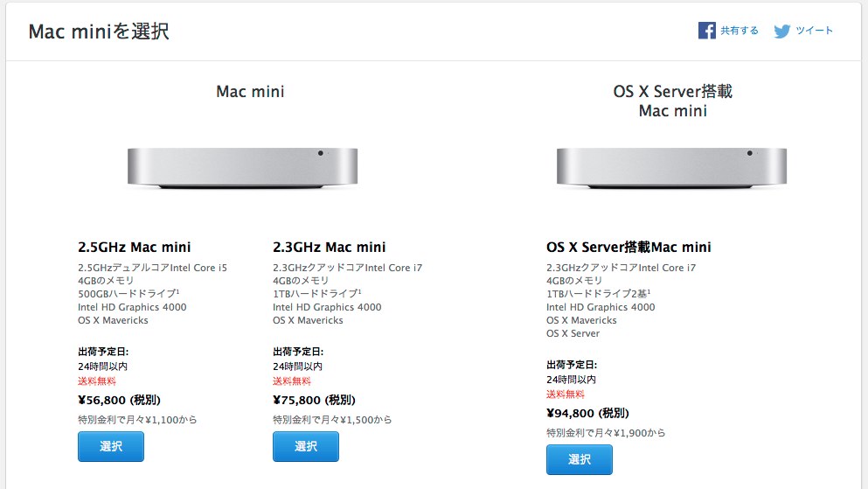Click the Twitter bird icon

pyautogui.click(x=782, y=31)
